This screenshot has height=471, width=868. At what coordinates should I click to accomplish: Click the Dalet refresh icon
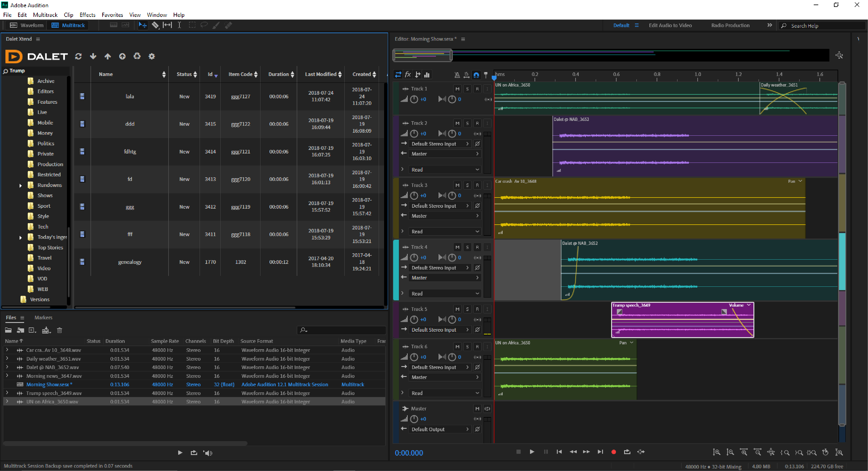(x=78, y=56)
